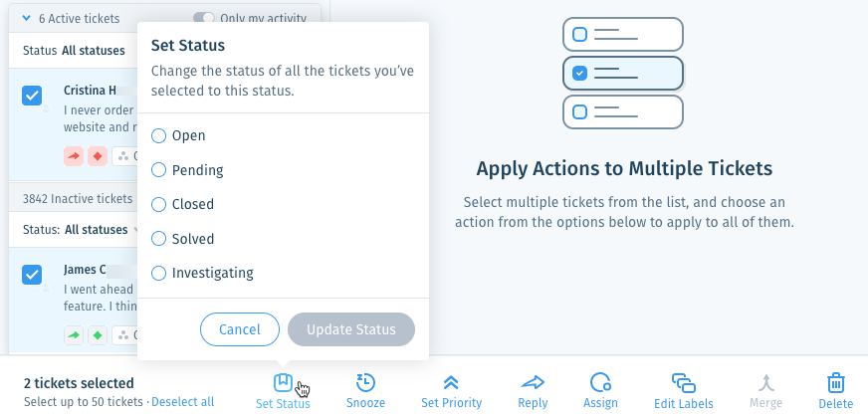Click the Set Status bookmark icon
Image resolution: width=868 pixels, height=417 pixels.
click(x=283, y=382)
